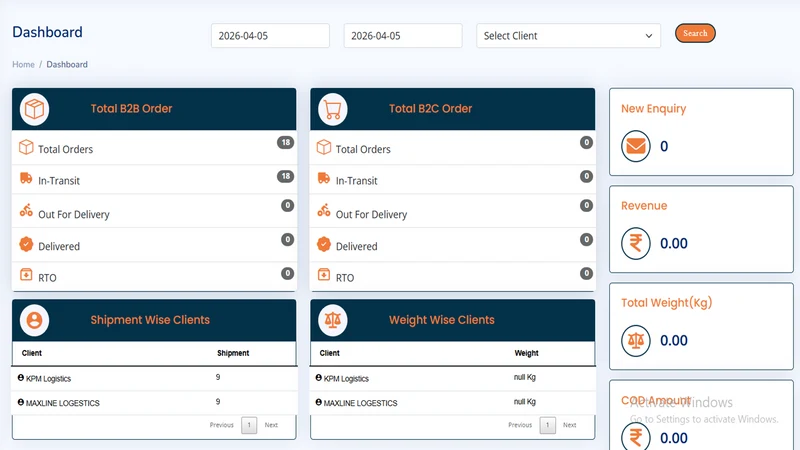Screen dimensions: 800x450
Task: Click the second date field showing 2026-04-05
Action: tap(403, 36)
